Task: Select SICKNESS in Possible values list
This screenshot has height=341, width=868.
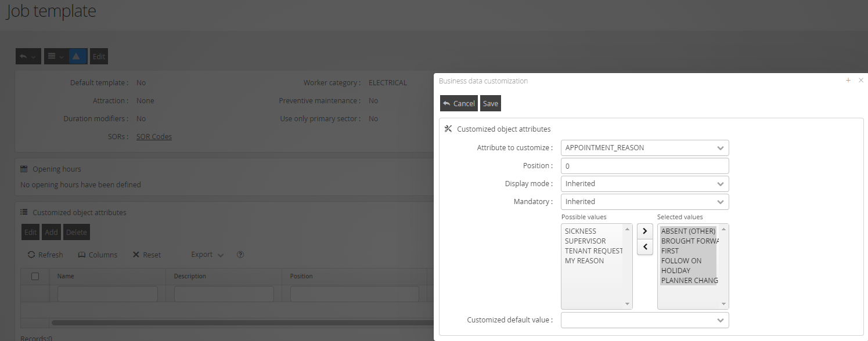Action: pyautogui.click(x=581, y=231)
